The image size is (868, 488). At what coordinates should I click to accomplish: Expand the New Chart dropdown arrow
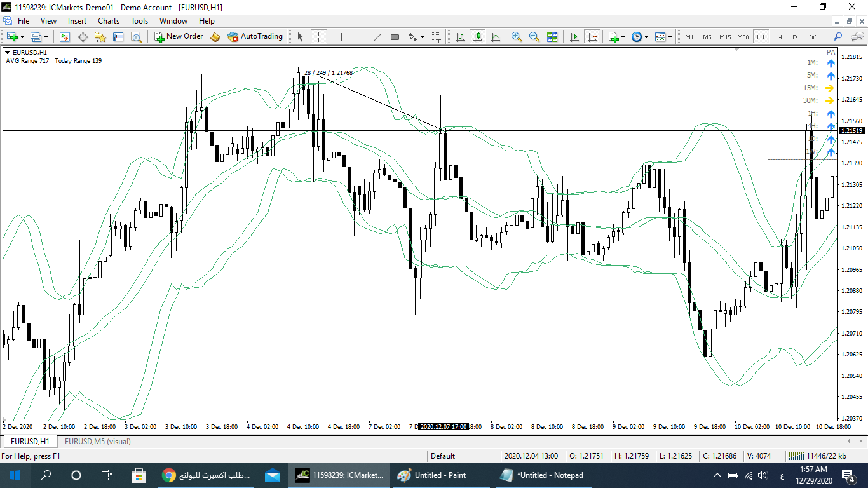pyautogui.click(x=22, y=37)
